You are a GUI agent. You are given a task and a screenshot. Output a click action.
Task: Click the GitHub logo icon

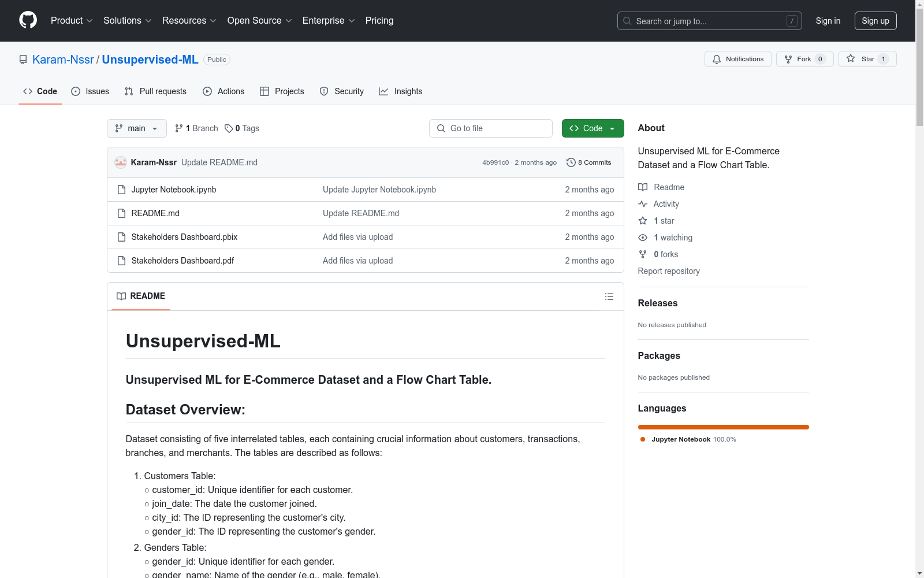click(x=28, y=20)
